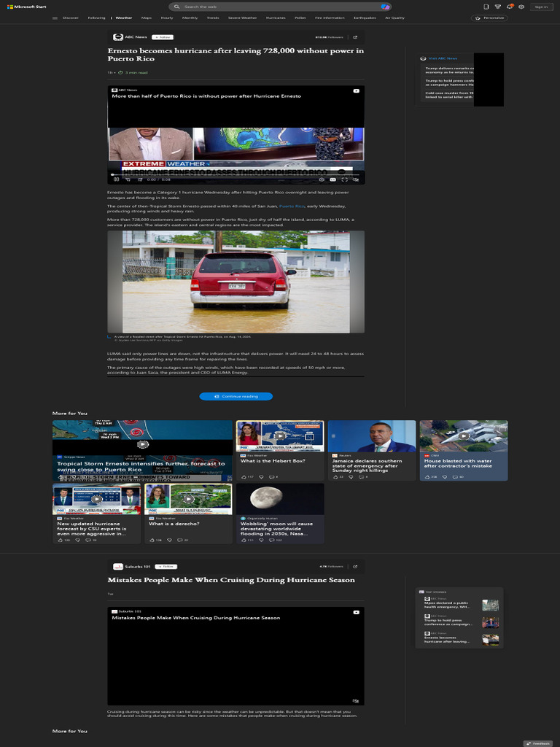Viewport: 560px width, 747px height.
Task: Open the Visit ABC News link
Action: [443, 58]
